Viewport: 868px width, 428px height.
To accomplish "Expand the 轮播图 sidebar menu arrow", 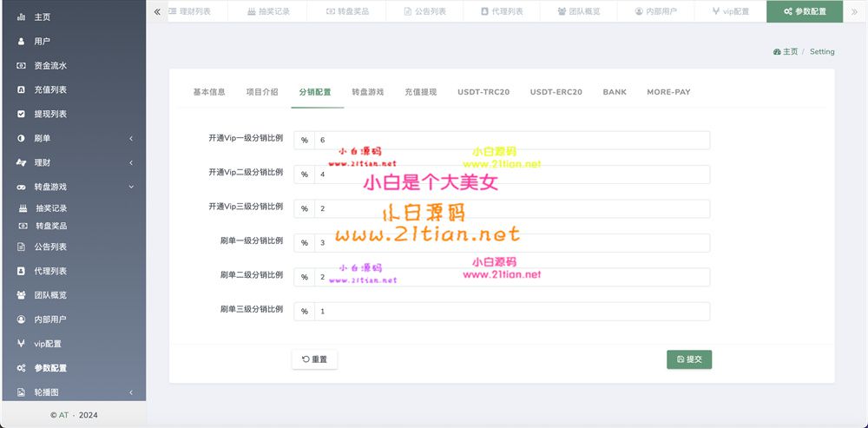I will pos(131,392).
